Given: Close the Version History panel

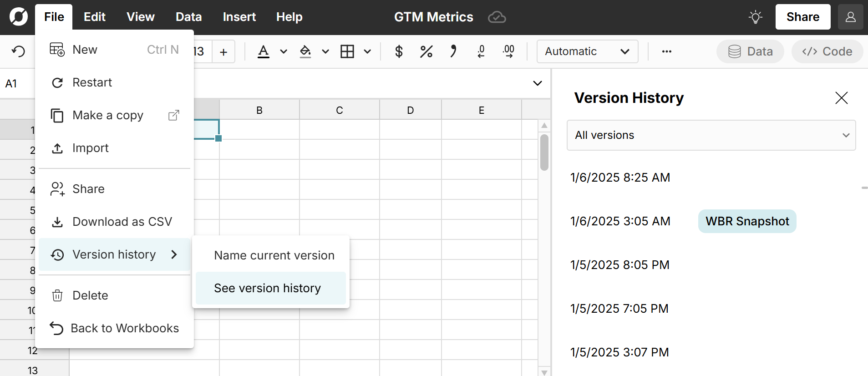Looking at the screenshot, I should coord(841,98).
